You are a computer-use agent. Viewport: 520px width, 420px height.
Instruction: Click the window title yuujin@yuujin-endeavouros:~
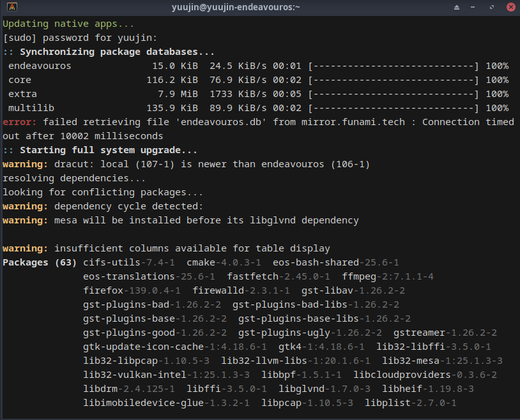[x=236, y=7]
